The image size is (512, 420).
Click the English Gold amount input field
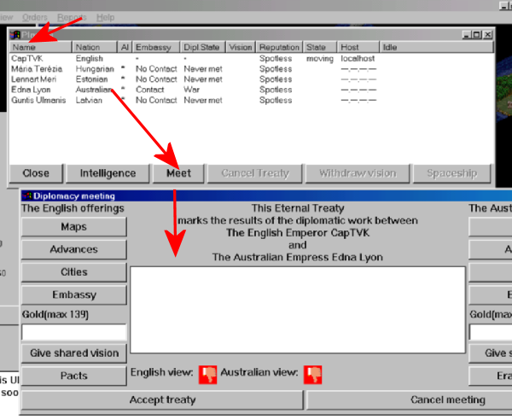73,332
